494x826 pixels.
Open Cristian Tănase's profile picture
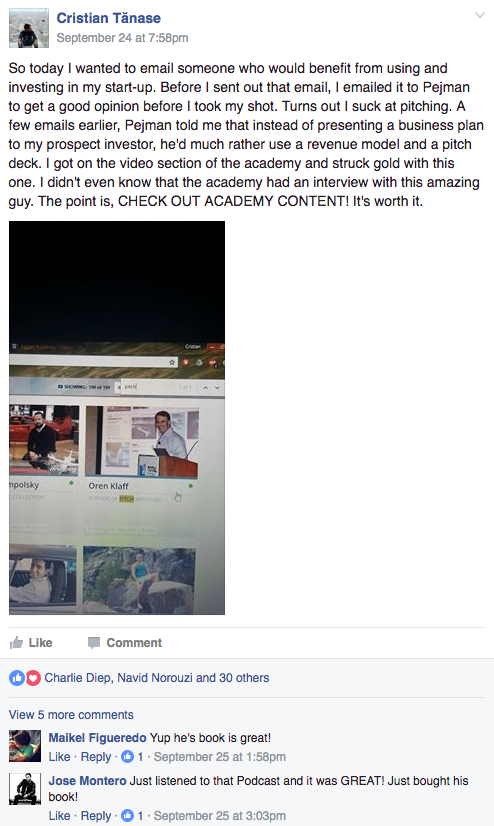coord(29,28)
